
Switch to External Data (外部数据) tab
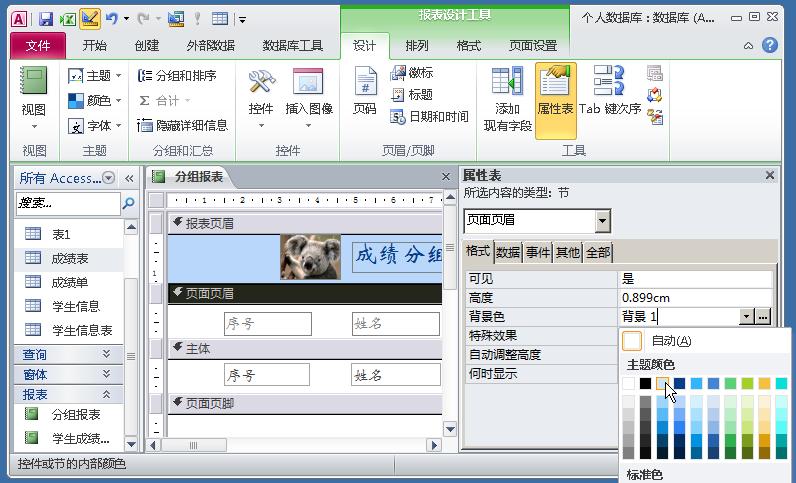coord(211,46)
